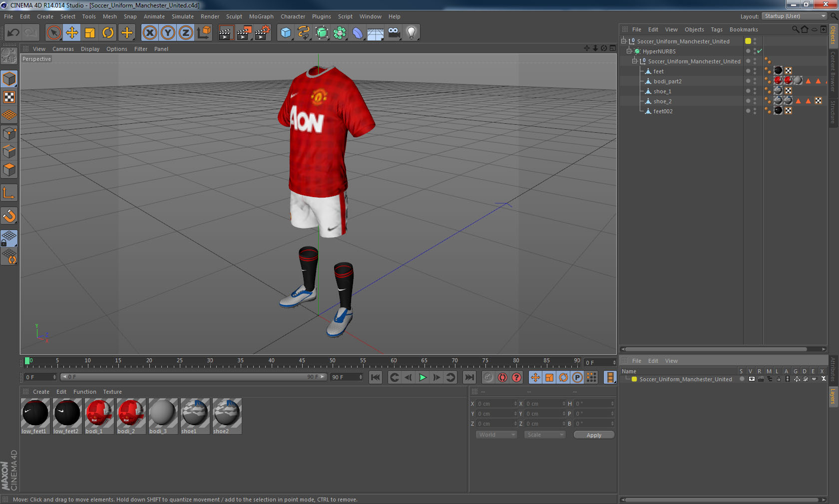This screenshot has width=839, height=504.
Task: Switch to Points mode
Action: pyautogui.click(x=9, y=134)
